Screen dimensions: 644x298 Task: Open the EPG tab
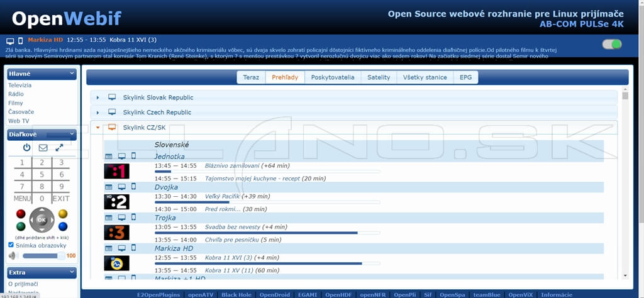(x=466, y=77)
